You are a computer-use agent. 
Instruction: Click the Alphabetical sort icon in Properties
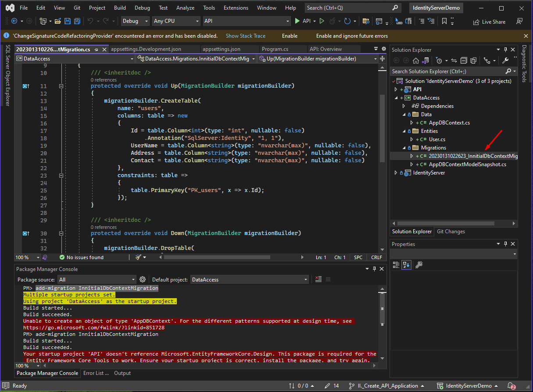point(406,265)
